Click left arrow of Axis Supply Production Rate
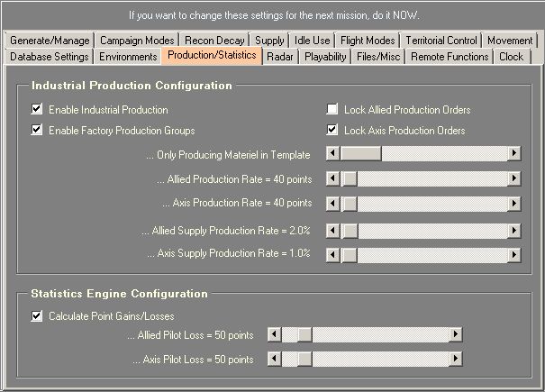This screenshot has height=392, width=545. (x=333, y=254)
